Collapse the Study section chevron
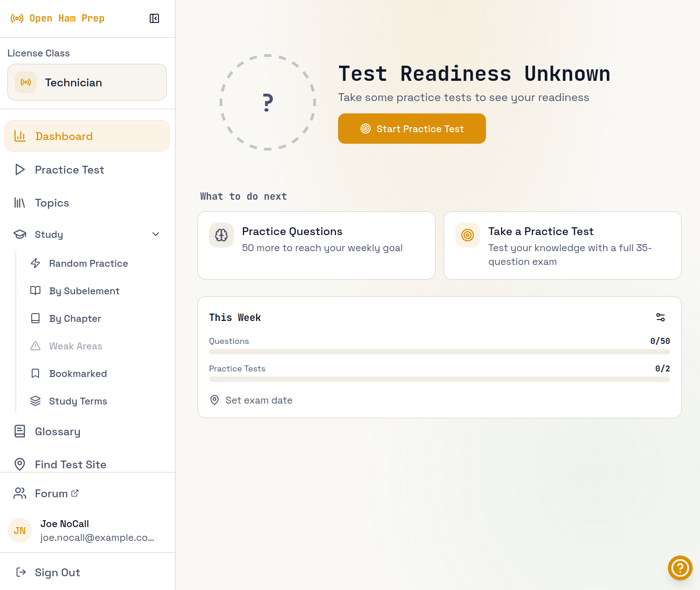This screenshot has width=700, height=590. click(x=156, y=235)
